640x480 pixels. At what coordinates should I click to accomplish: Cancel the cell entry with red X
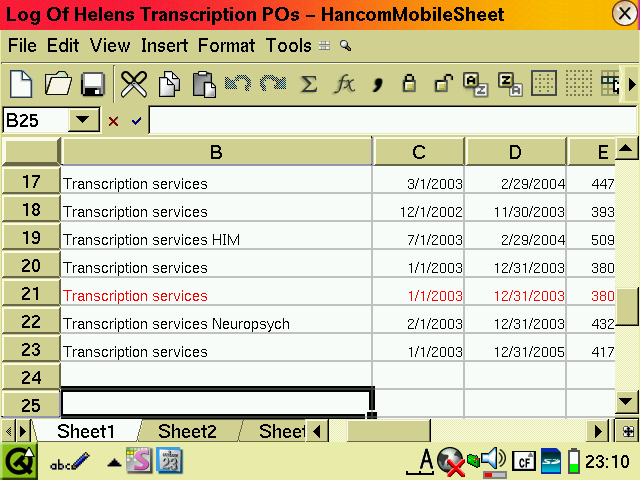(113, 121)
